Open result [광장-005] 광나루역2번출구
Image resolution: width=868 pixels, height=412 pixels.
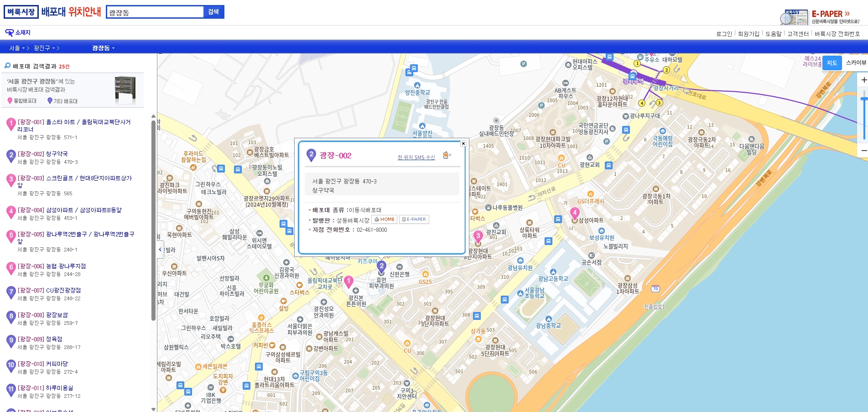[76, 237]
